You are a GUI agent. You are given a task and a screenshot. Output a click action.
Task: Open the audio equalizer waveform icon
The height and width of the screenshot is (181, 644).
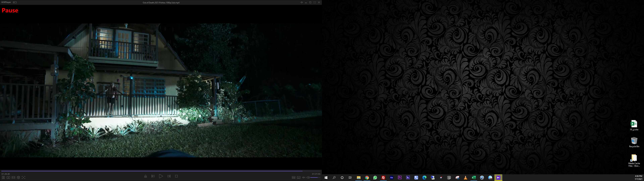tap(304, 177)
